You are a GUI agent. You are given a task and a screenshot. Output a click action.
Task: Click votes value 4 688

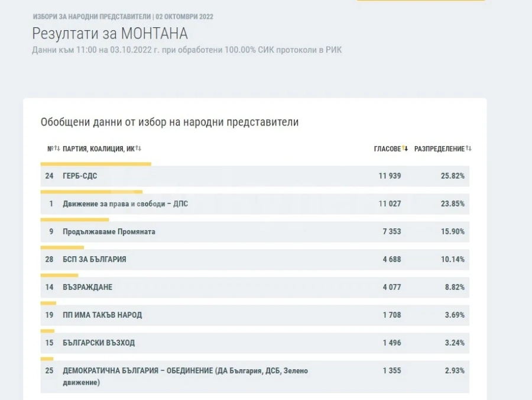tap(392, 259)
